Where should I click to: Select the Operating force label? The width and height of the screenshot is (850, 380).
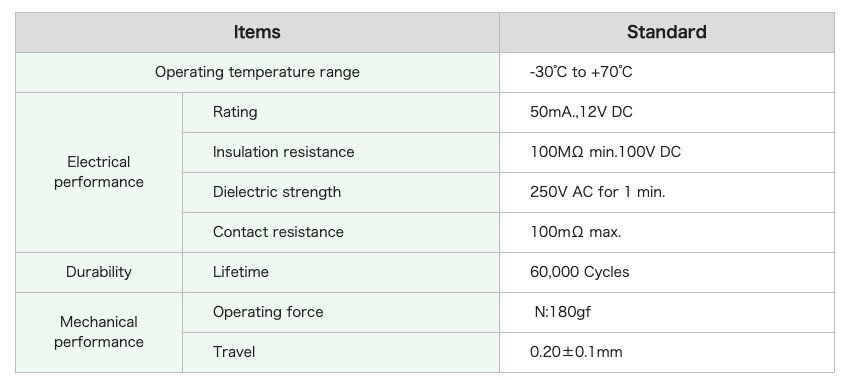(268, 312)
